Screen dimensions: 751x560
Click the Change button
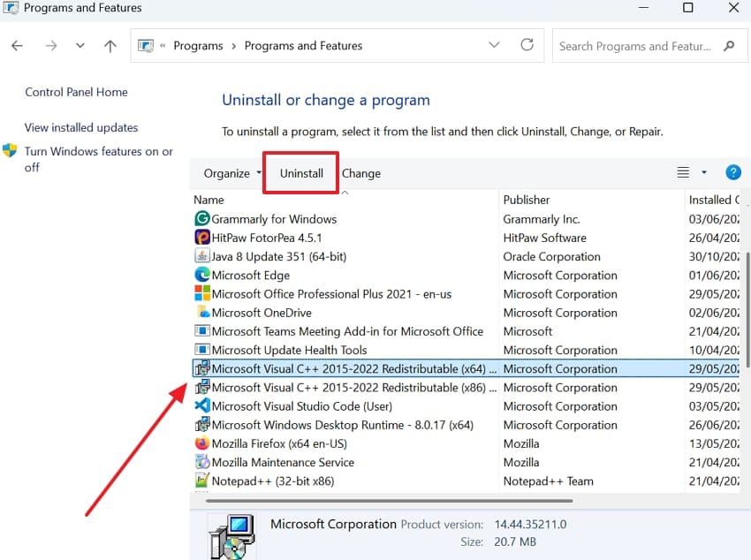(x=361, y=173)
